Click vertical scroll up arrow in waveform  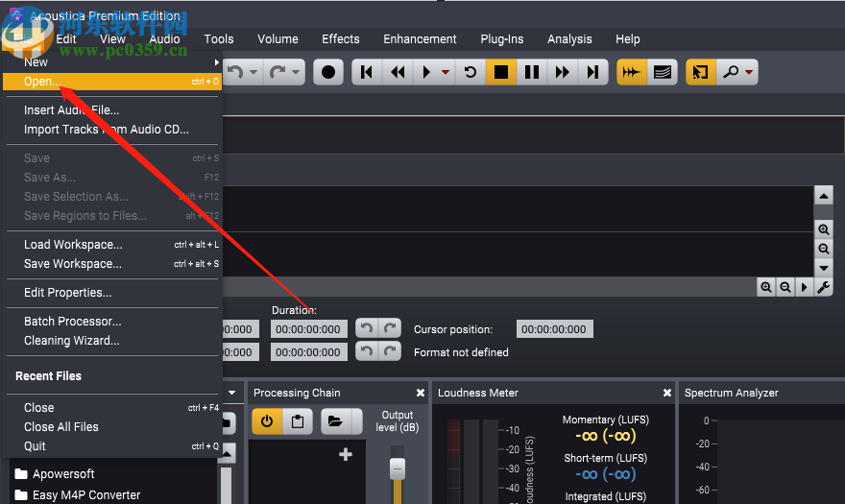[824, 196]
